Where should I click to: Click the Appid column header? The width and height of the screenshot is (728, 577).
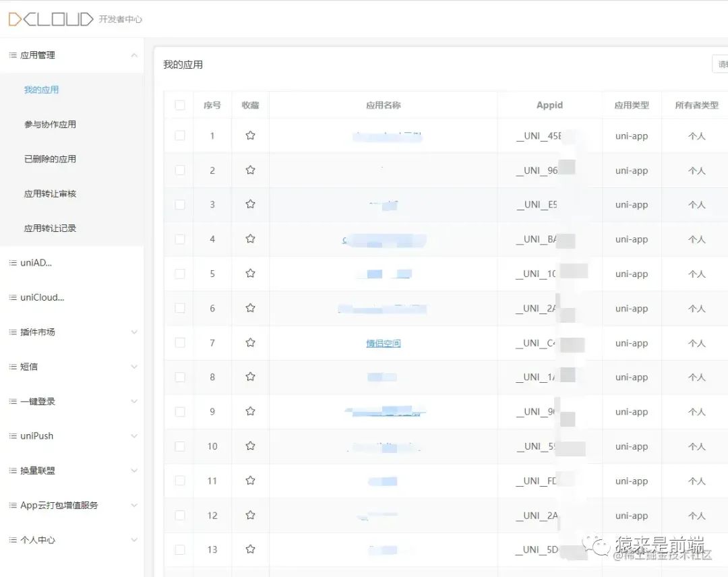550,105
